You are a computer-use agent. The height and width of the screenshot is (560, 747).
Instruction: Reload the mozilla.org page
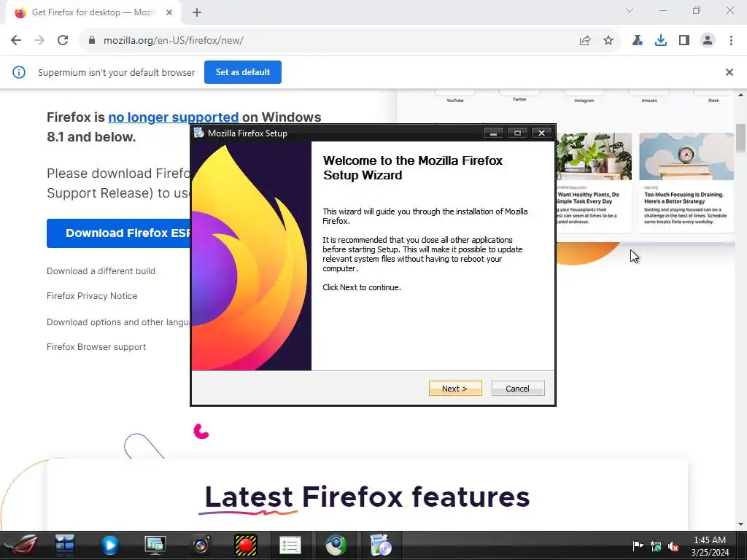click(x=63, y=41)
